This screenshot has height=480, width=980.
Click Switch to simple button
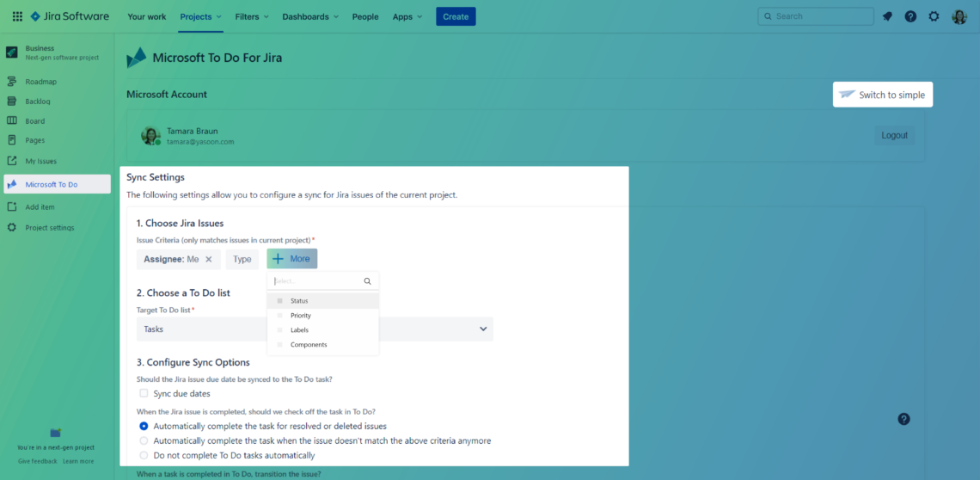883,95
